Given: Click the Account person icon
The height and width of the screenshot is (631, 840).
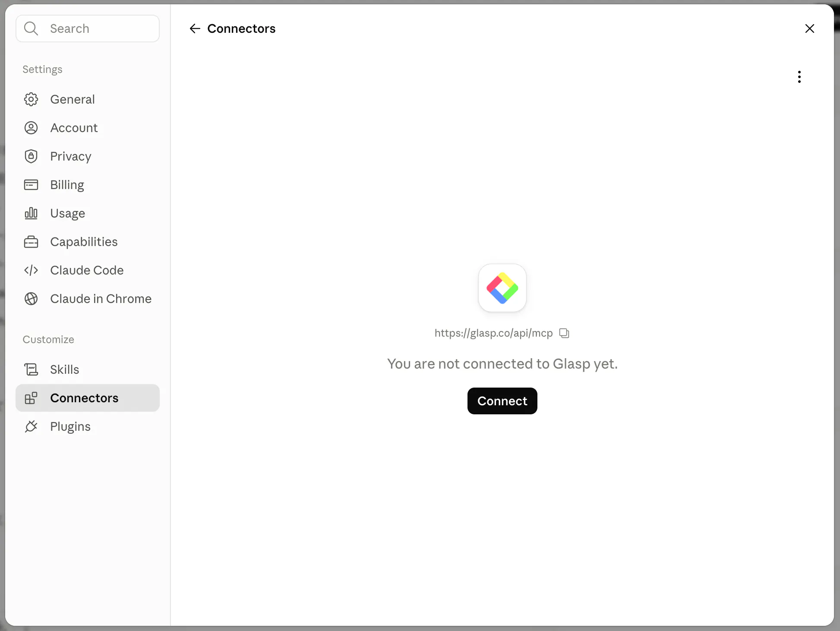Looking at the screenshot, I should [x=31, y=128].
